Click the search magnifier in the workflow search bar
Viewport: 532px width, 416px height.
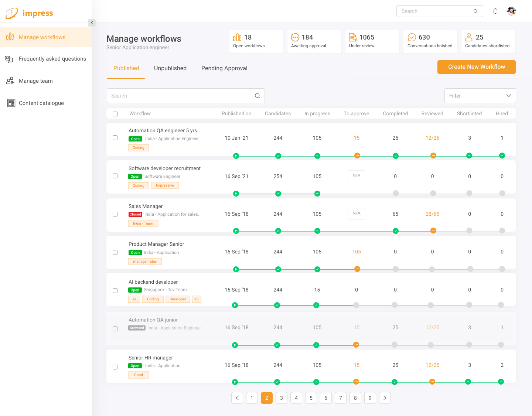click(258, 95)
